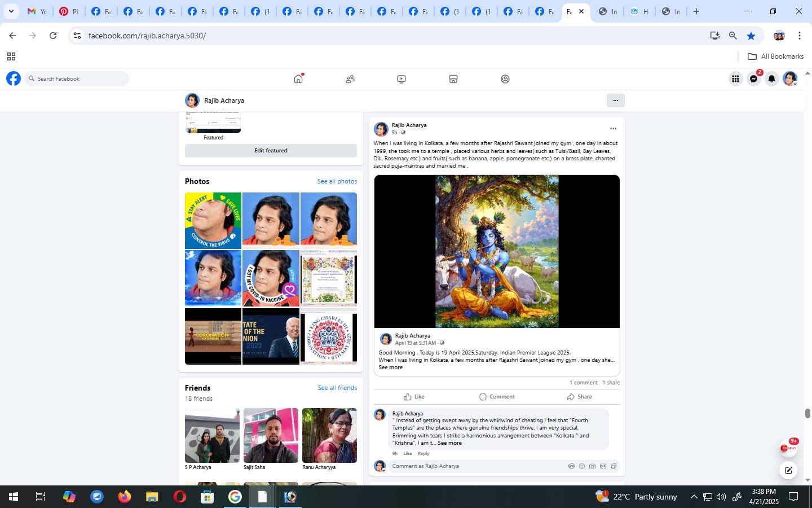The width and height of the screenshot is (812, 508).
Task: Open Chrome profile avatar
Action: tap(779, 36)
